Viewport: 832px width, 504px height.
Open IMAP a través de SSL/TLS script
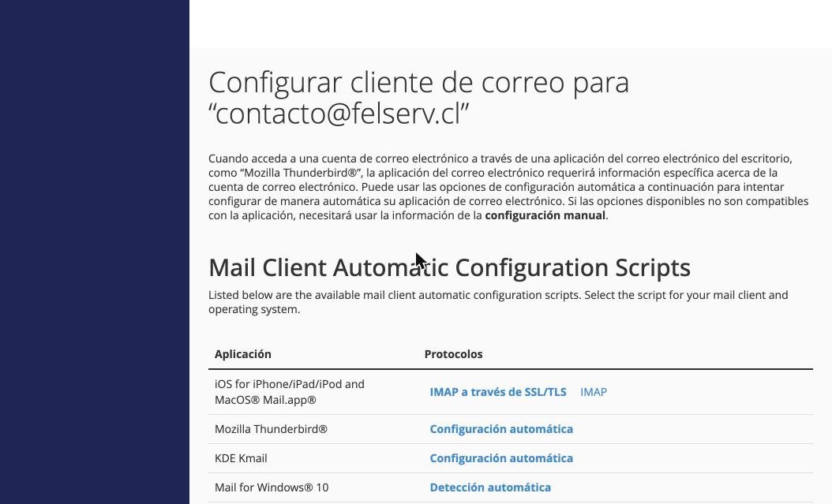pyautogui.click(x=498, y=392)
